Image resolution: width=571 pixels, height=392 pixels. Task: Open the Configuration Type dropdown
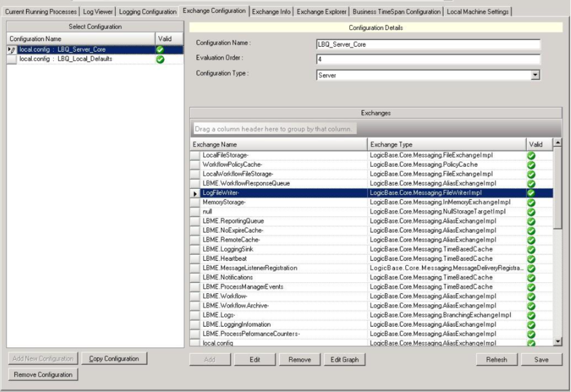click(535, 75)
